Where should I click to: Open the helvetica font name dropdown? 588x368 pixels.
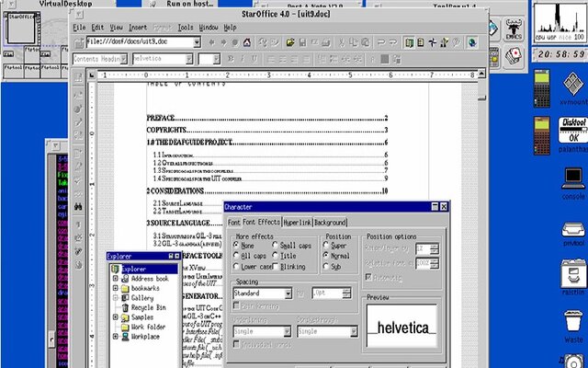189,59
